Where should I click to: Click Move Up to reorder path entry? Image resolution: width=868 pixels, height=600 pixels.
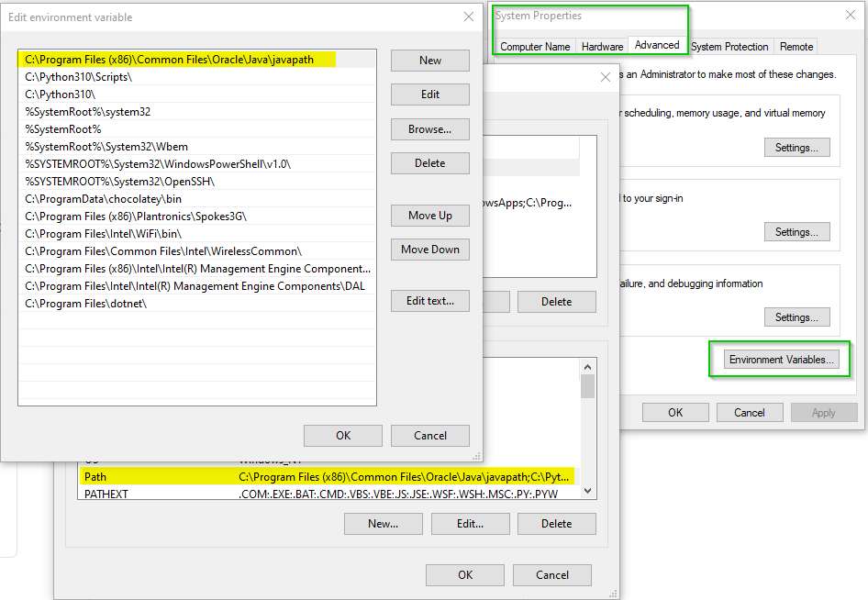[429, 215]
